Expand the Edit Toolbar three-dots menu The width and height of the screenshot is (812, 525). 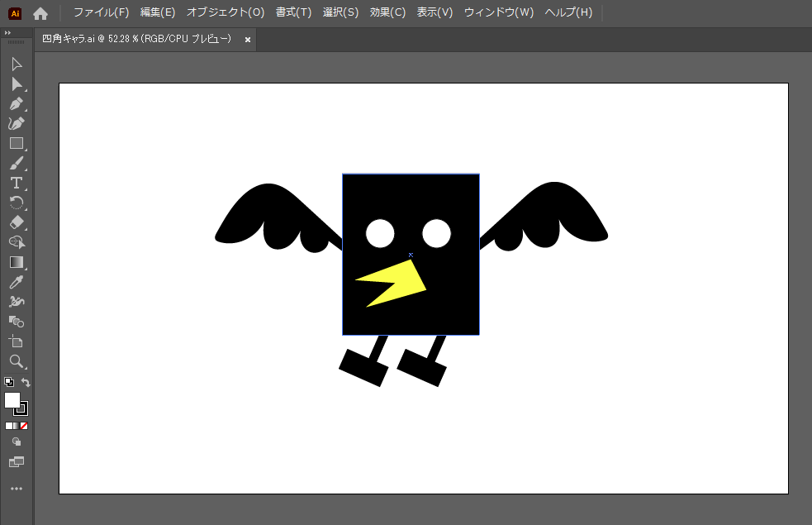[17, 489]
